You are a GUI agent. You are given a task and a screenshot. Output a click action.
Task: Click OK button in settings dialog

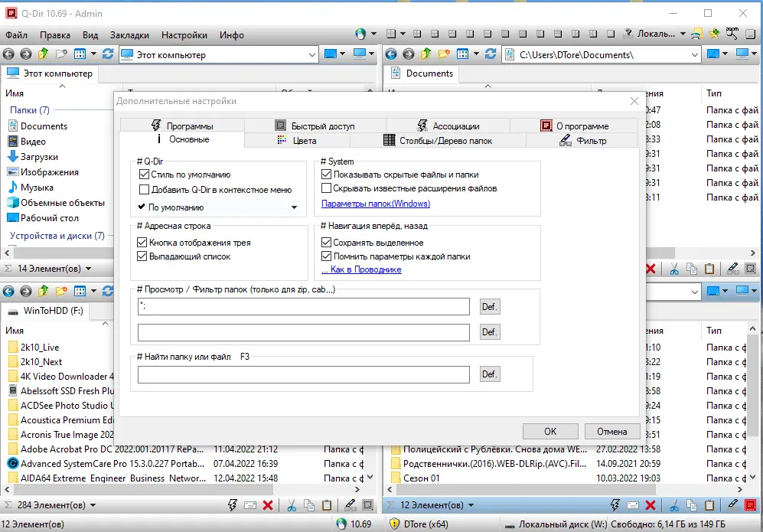(550, 431)
